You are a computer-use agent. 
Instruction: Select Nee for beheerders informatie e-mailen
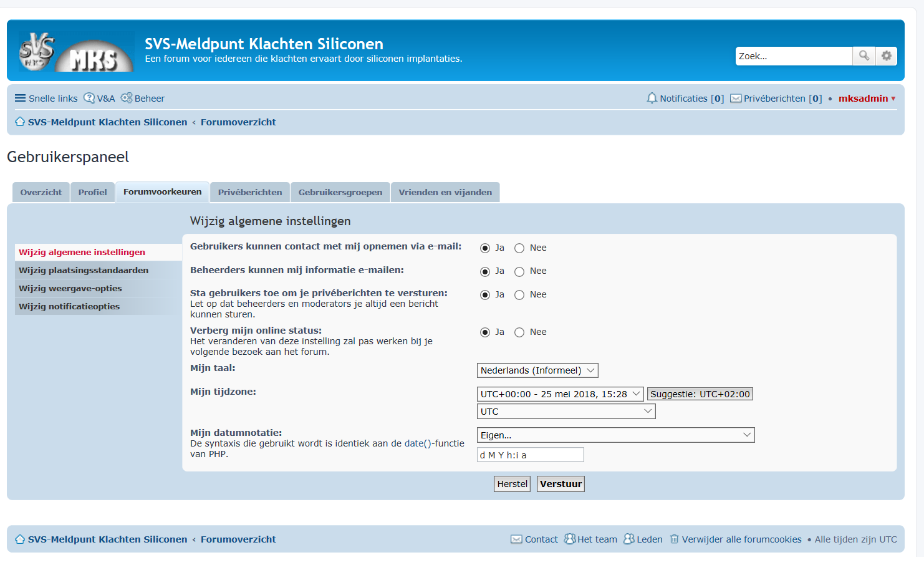(x=519, y=271)
